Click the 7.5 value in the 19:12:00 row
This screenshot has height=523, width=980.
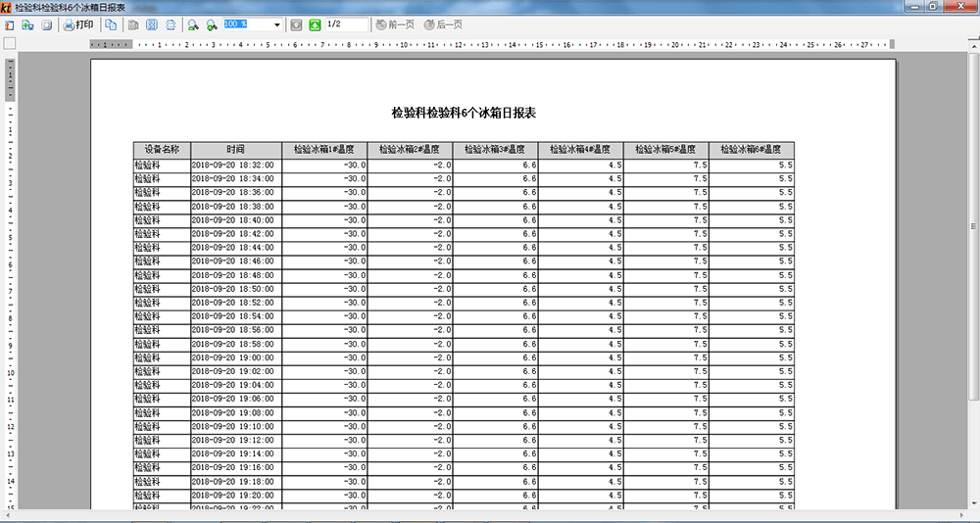(x=701, y=440)
